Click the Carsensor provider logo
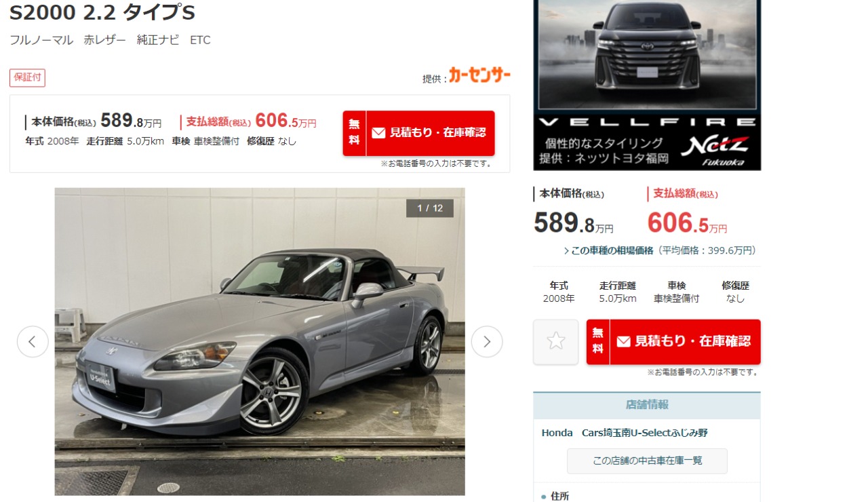The image size is (868, 502). point(479,75)
